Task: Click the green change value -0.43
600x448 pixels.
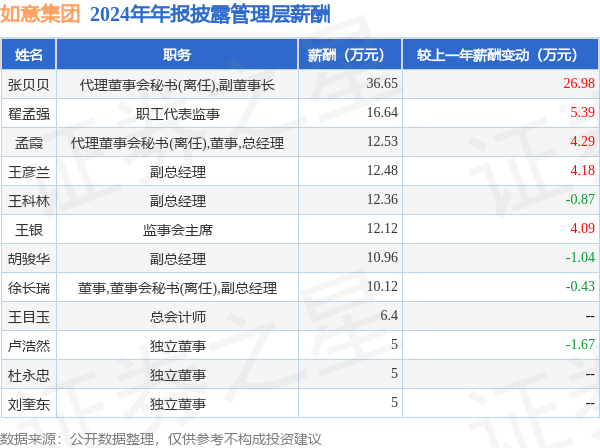Action: tap(580, 287)
